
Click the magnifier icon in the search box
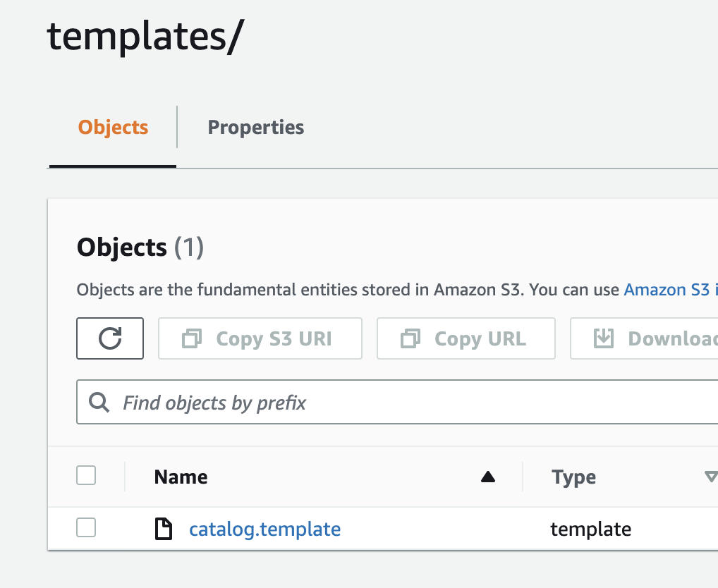(x=99, y=403)
